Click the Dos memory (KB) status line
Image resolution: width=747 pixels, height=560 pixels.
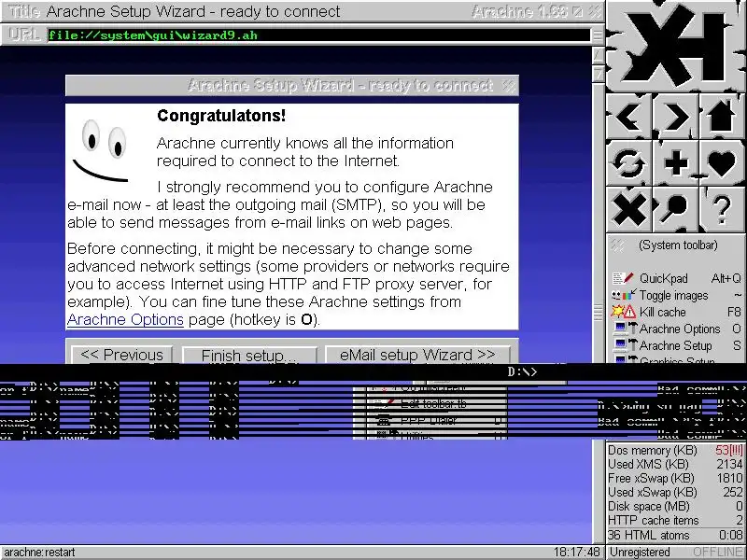(x=675, y=450)
